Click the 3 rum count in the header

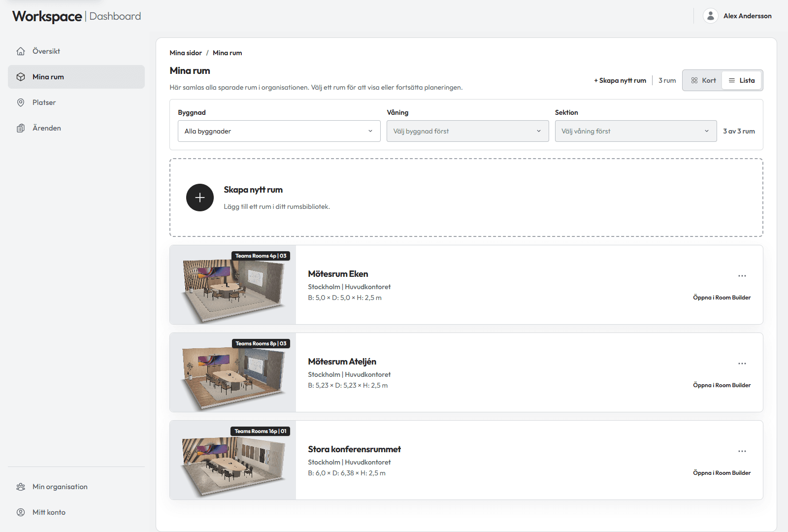[667, 80]
